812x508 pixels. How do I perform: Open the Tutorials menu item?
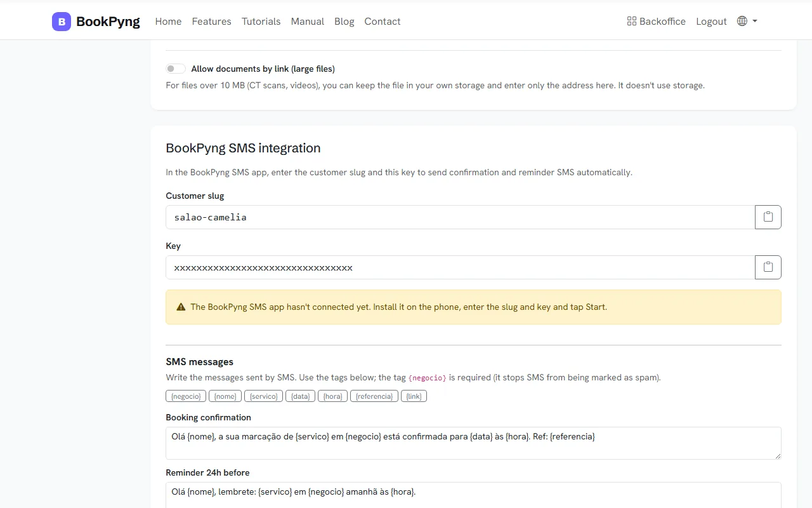tap(261, 22)
